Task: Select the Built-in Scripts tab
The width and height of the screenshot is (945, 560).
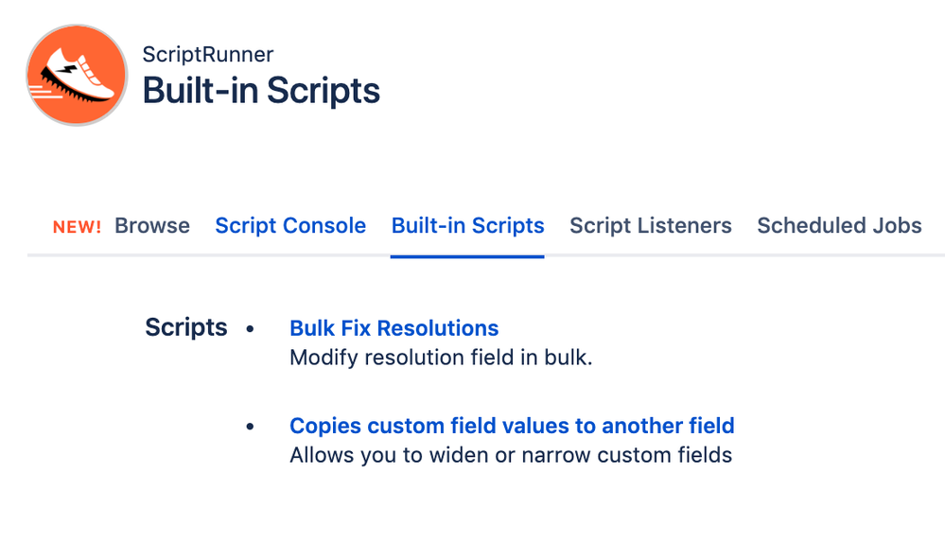Action: (467, 225)
